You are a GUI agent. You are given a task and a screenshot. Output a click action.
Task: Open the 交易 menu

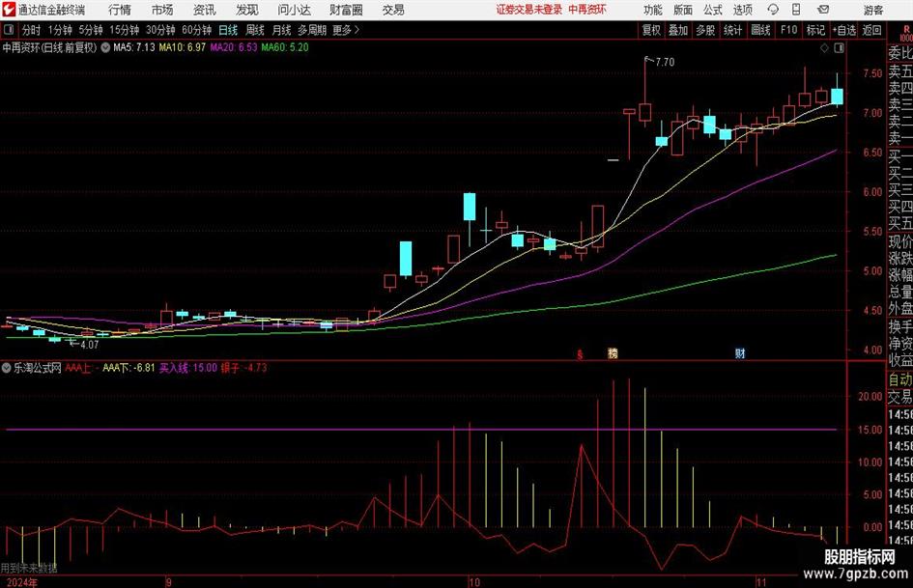click(x=393, y=10)
